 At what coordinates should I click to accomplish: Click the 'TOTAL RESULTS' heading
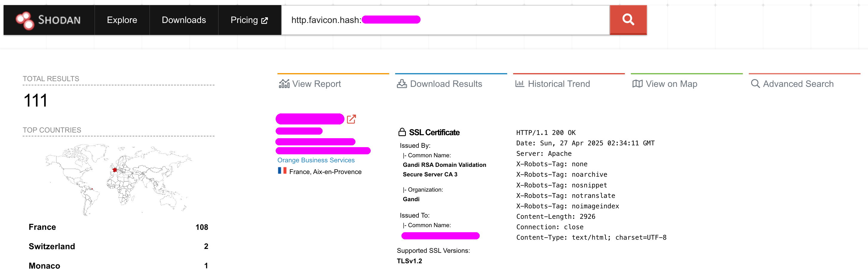[x=51, y=78]
